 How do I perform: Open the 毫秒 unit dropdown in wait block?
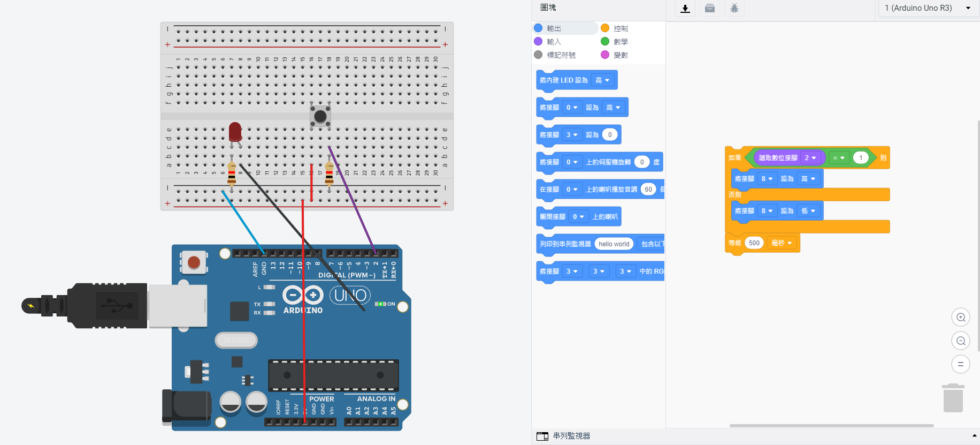[x=782, y=243]
